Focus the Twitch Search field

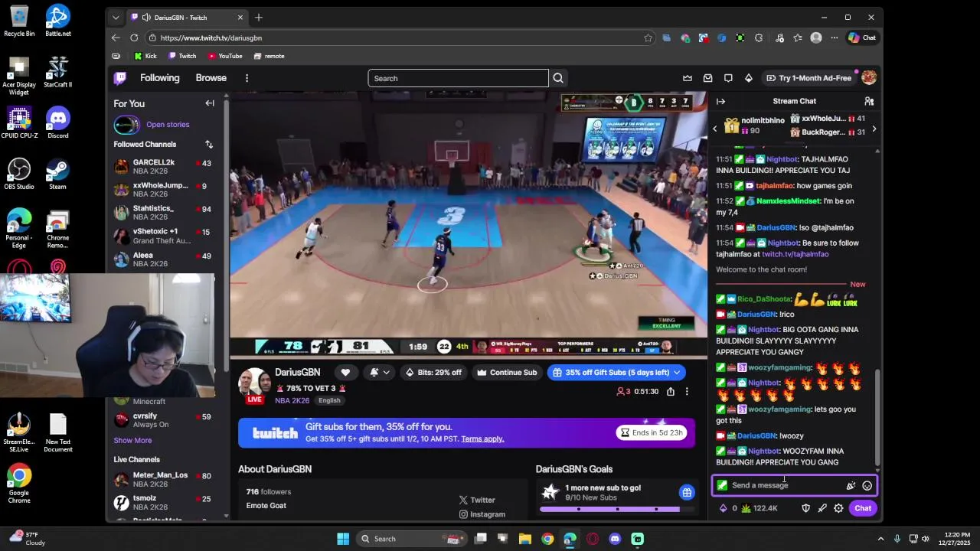coord(458,78)
